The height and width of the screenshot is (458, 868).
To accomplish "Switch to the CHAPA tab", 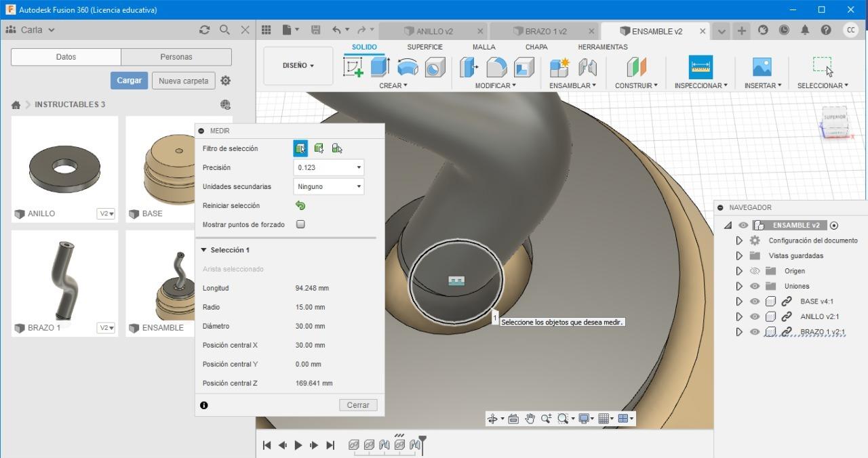I will (536, 47).
